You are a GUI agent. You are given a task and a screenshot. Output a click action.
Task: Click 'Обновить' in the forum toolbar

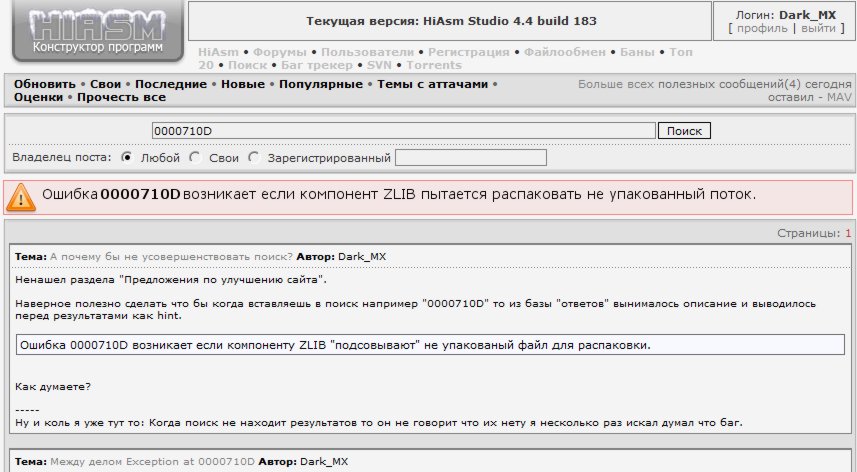(44, 84)
